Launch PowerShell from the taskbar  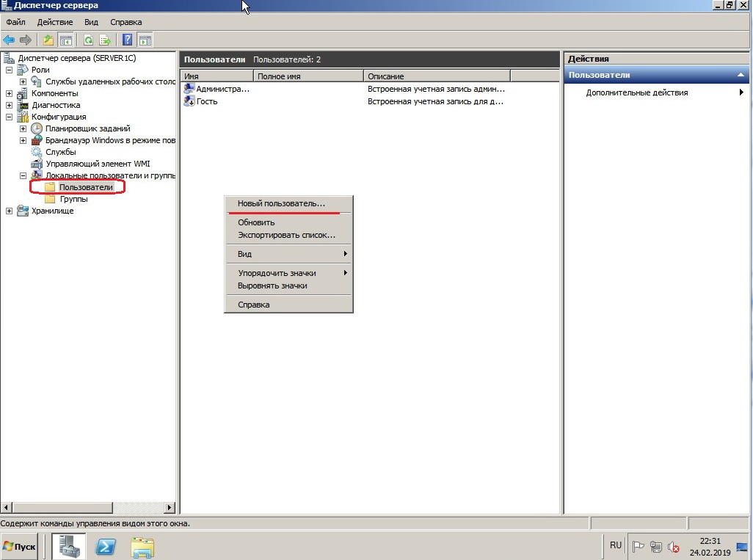click(106, 547)
